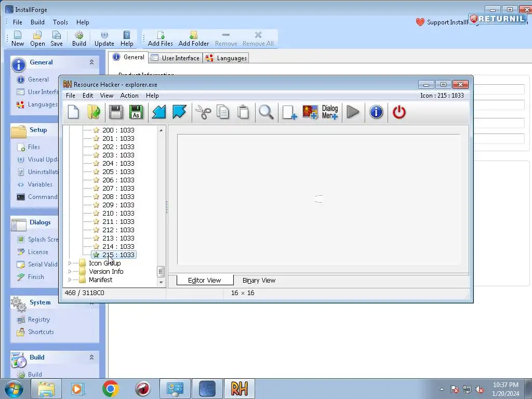Click the Save As green floppy icon
The width and height of the screenshot is (532, 399).
click(136, 112)
